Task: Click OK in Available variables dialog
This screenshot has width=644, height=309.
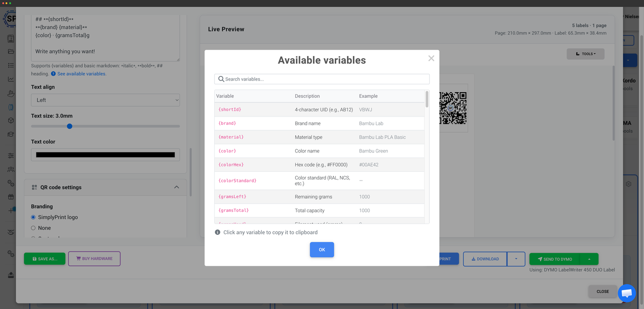Action: tap(322, 250)
